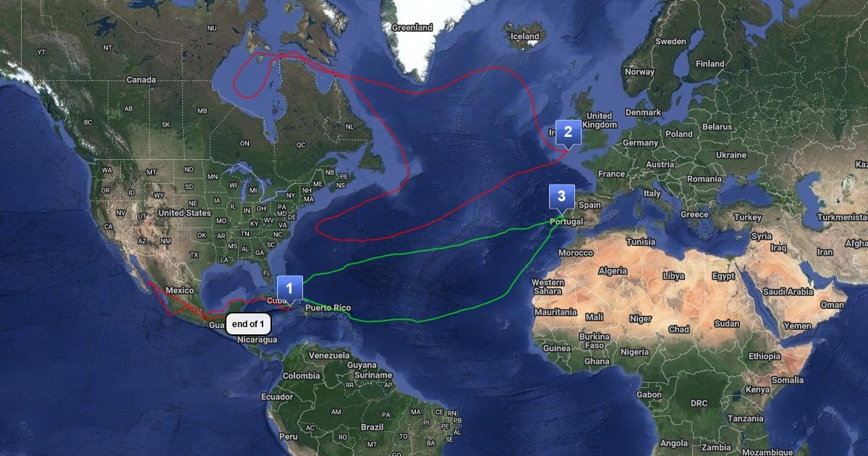Click the blue marker numbered 3
Screen dimensions: 868x456
point(561,197)
